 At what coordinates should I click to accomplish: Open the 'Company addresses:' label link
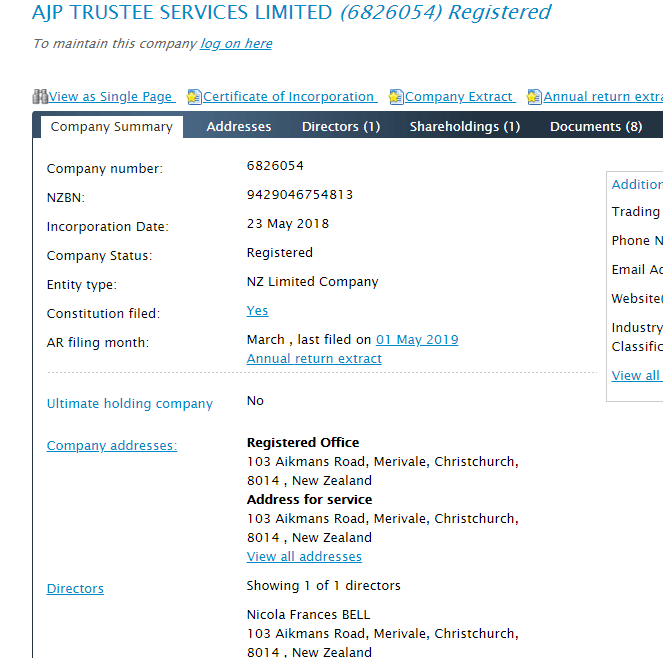(x=112, y=446)
